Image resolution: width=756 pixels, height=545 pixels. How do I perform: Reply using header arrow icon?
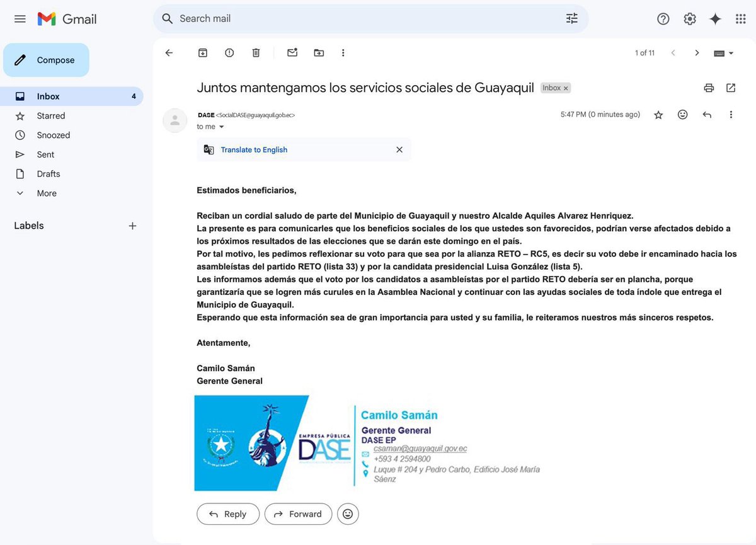pos(707,115)
